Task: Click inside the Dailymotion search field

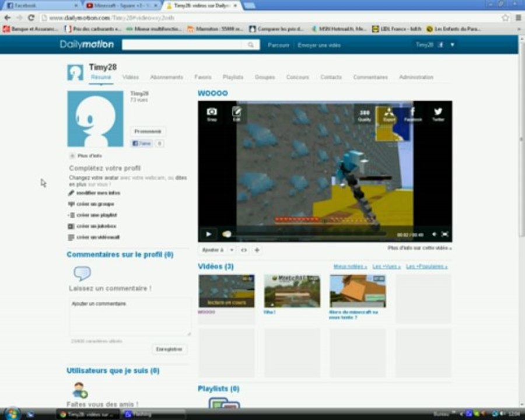Action: pyautogui.click(x=183, y=44)
